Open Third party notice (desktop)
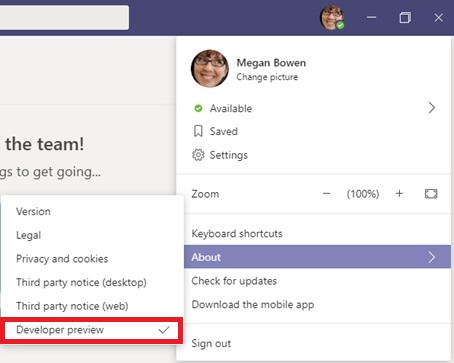The height and width of the screenshot is (363, 454). (92, 282)
